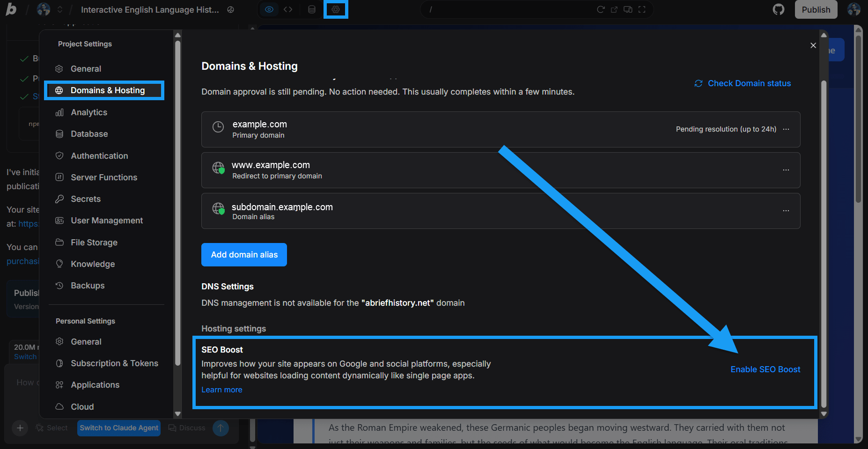Switch to Authentication settings section
Screen dimensions: 868x449
tap(99, 155)
